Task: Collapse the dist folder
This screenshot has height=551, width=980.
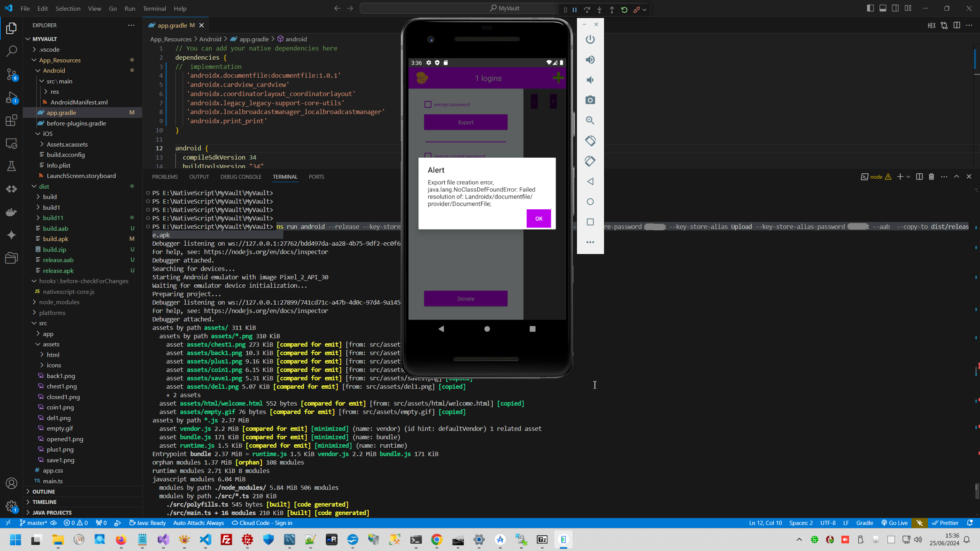Action: (45, 186)
